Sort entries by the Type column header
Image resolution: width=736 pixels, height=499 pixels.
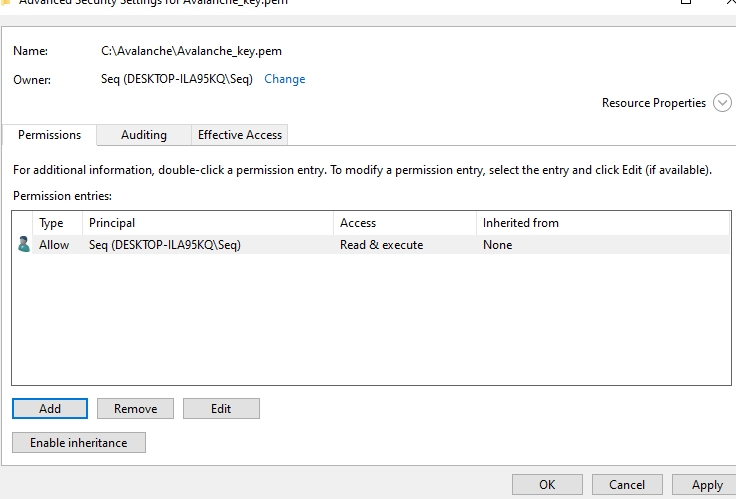[x=51, y=223]
